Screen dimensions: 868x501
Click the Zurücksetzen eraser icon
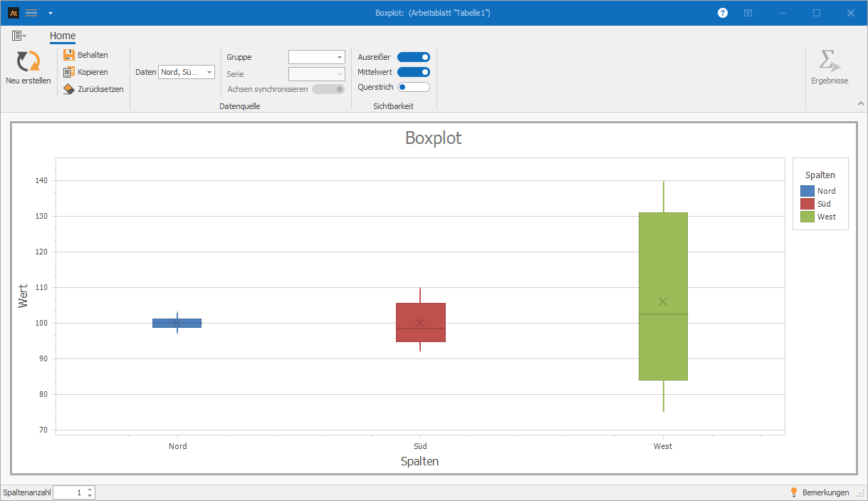pyautogui.click(x=69, y=89)
